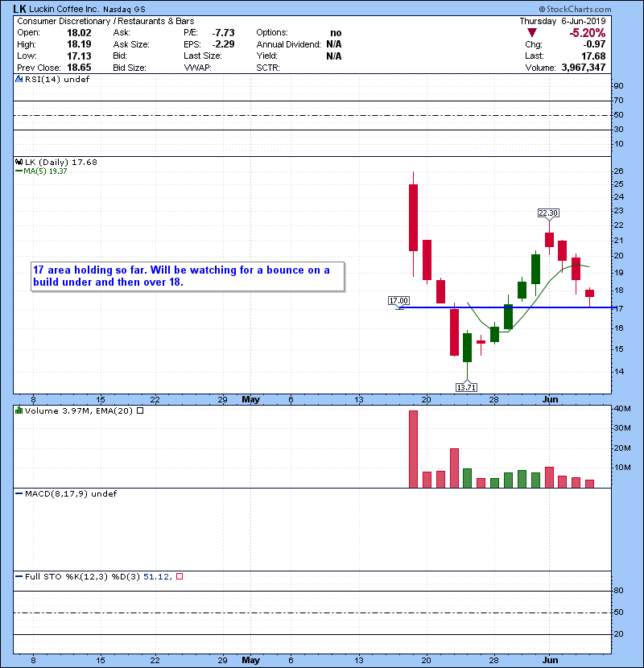
Task: Click the RSI(14) panel legend icon
Action: click(x=19, y=80)
